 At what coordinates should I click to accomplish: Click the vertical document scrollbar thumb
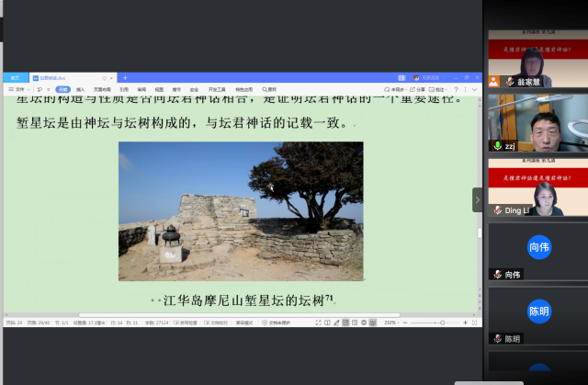480,232
